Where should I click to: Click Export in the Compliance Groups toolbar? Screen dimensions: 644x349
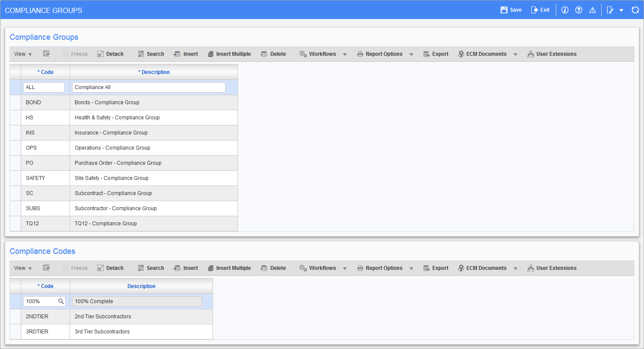point(436,54)
